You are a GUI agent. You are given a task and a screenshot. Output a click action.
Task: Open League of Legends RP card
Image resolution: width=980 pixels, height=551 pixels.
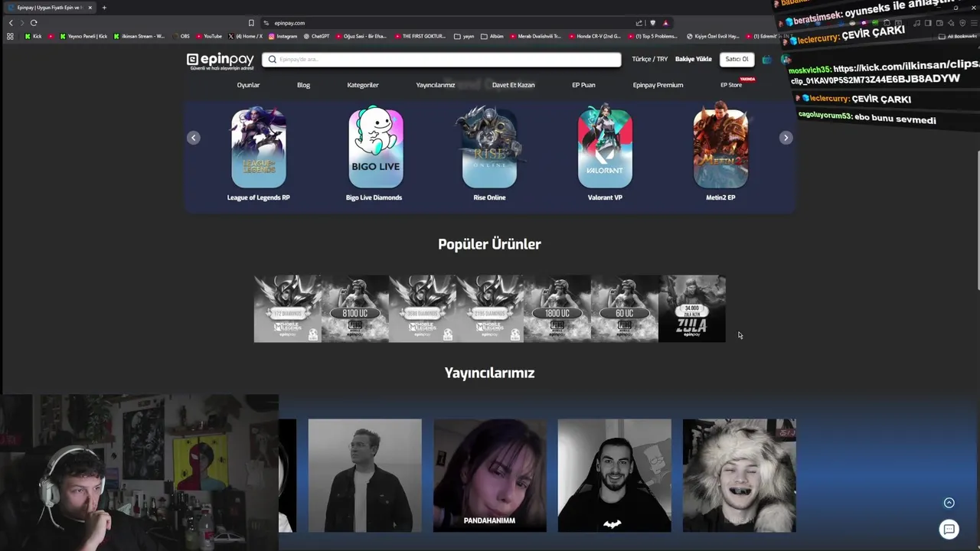(259, 153)
